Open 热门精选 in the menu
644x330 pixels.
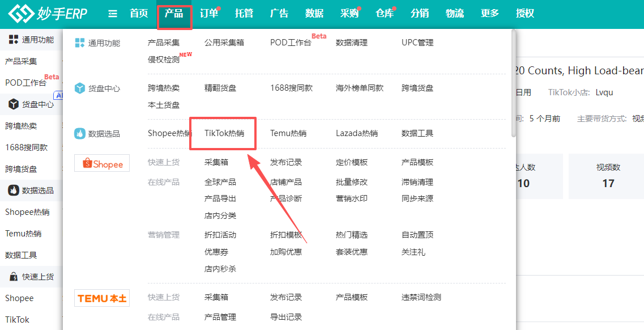click(x=352, y=235)
